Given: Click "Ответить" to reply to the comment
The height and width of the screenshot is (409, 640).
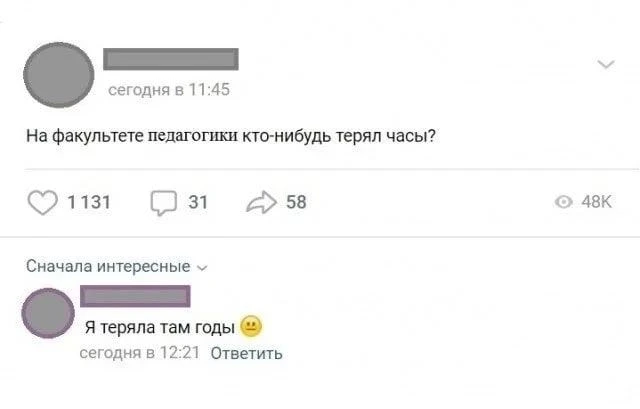Looking at the screenshot, I should 247,353.
